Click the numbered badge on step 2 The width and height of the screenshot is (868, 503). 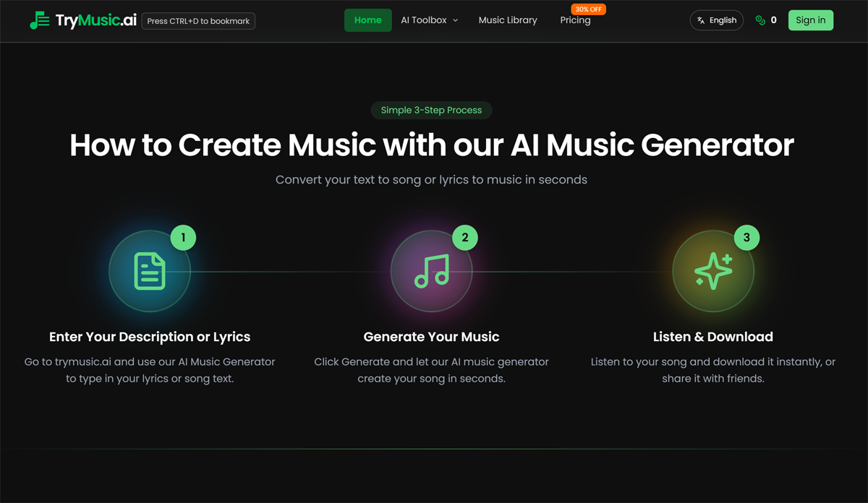pyautogui.click(x=465, y=237)
